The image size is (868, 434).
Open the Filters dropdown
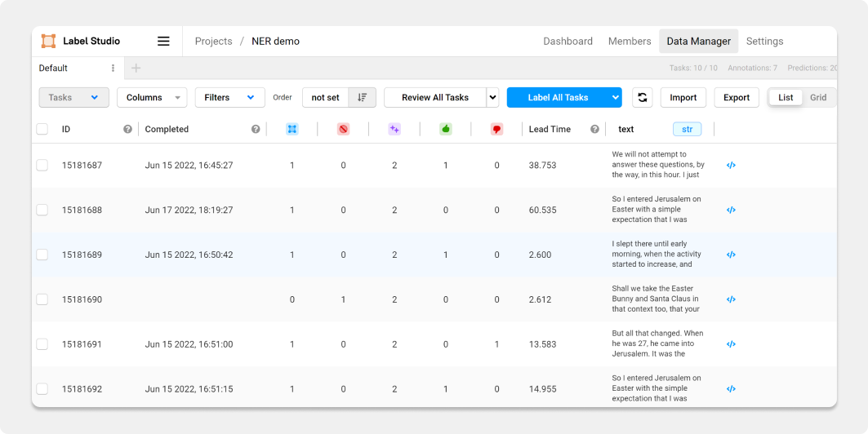point(229,98)
